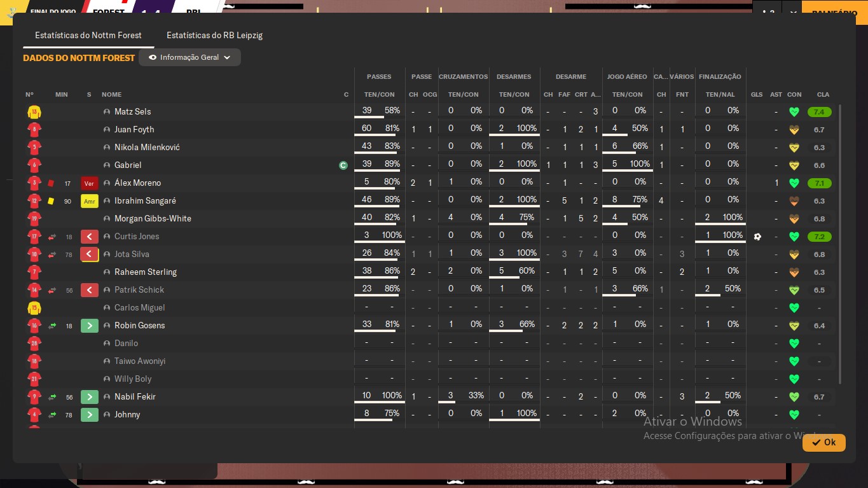Sort by the AST column header
This screenshot has width=868, height=488.
pyautogui.click(x=776, y=95)
